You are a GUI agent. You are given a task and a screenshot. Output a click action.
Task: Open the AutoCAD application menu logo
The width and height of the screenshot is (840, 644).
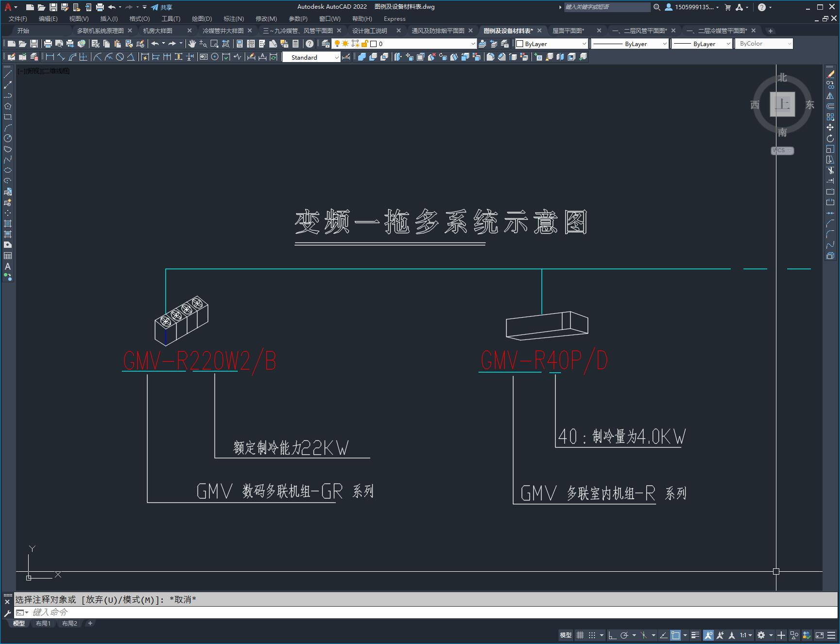(x=8, y=7)
